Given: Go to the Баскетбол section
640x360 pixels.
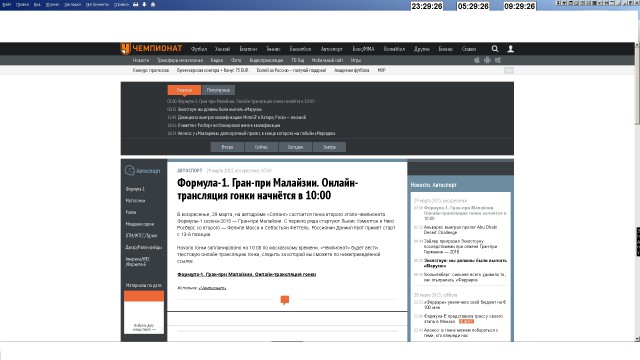Looking at the screenshot, I should [300, 49].
